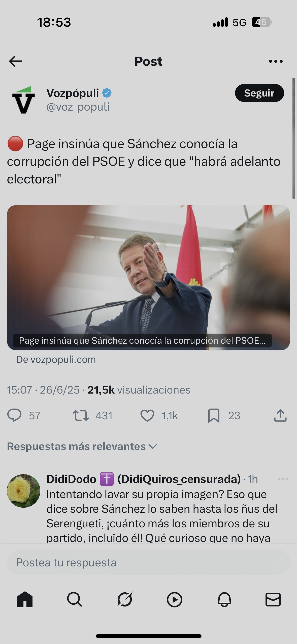The width and height of the screenshot is (297, 644).
Task: Tap the reply speech bubble icon
Action: (14, 415)
